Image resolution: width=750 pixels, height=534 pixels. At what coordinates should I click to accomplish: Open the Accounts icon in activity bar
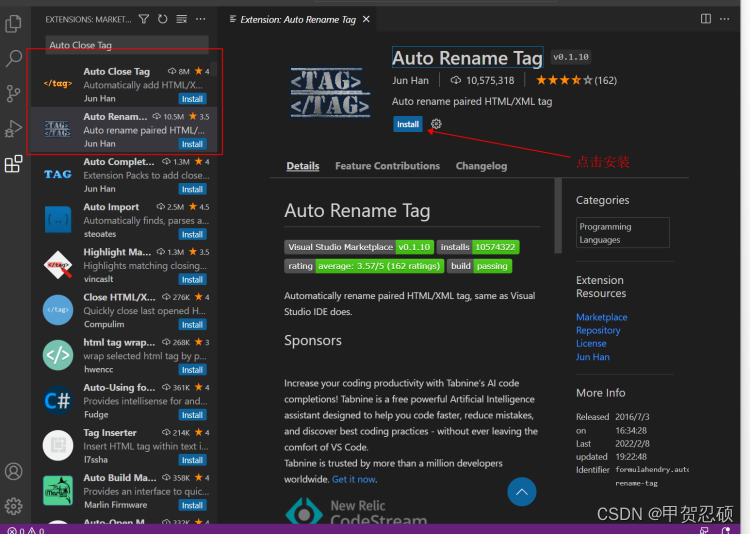[13, 471]
